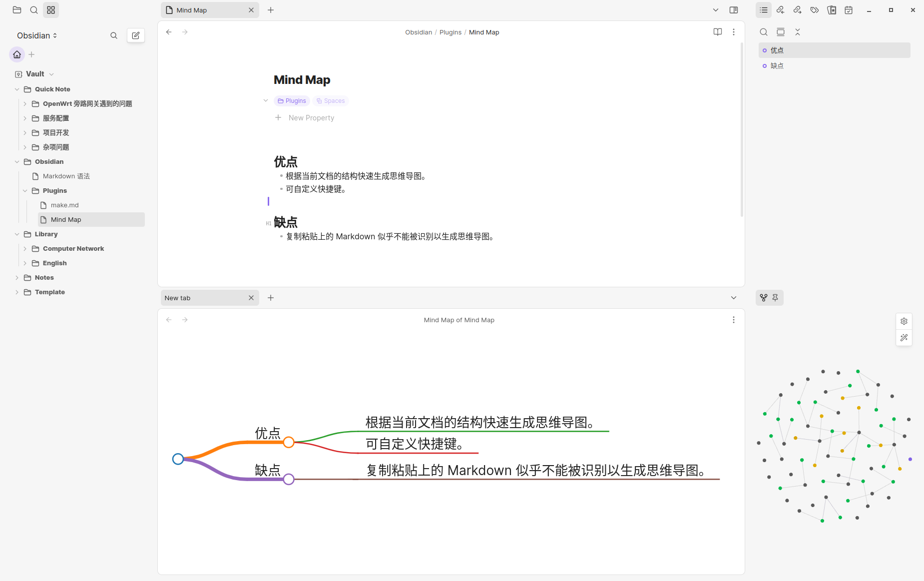Click the calendar check icon
924x581 pixels.
(x=848, y=10)
